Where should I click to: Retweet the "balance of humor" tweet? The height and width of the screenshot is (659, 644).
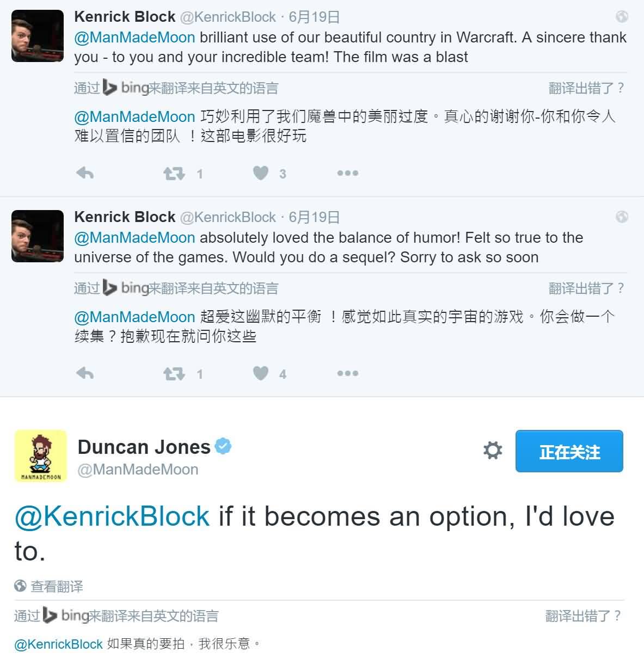pyautogui.click(x=174, y=374)
